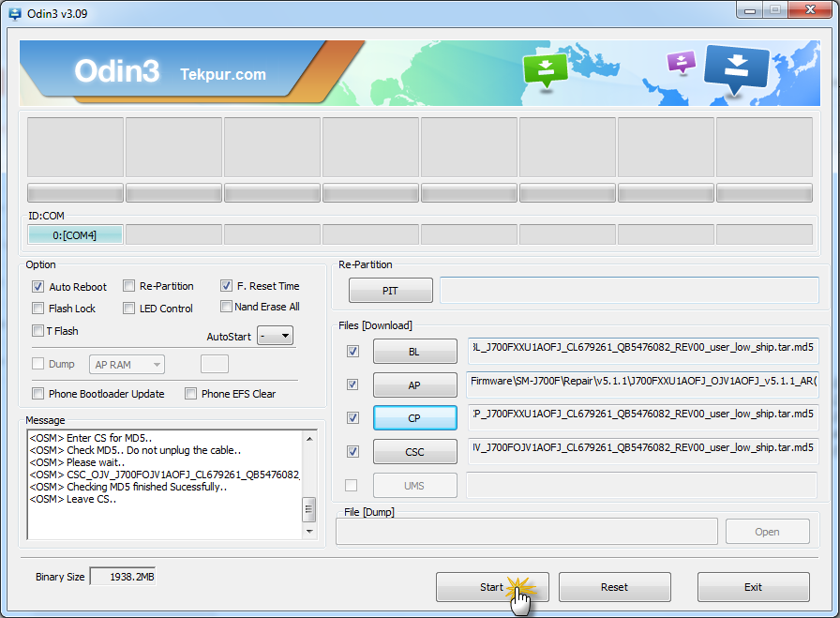
Task: Click the '<OSM> Please wait..' log line
Action: point(77,462)
